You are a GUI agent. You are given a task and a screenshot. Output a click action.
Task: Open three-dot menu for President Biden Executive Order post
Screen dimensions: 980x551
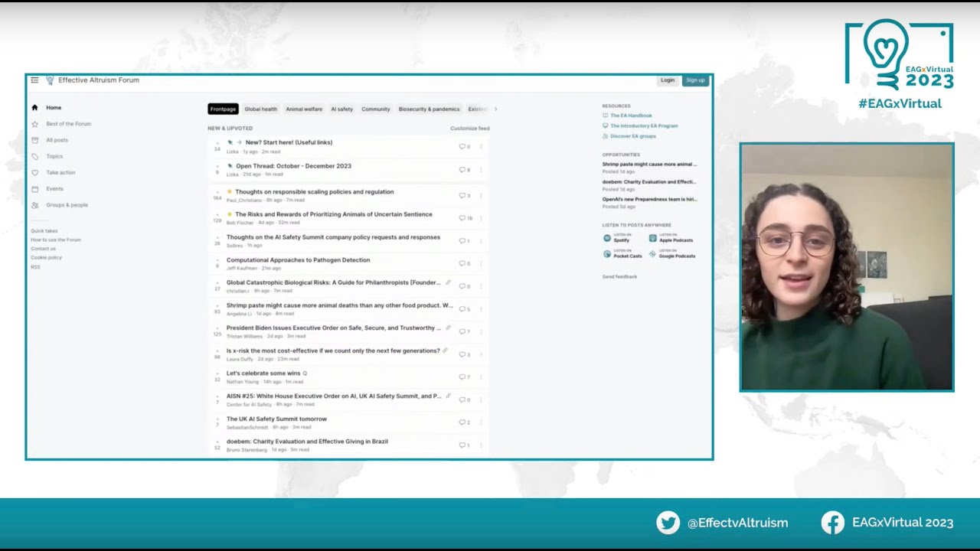tap(481, 332)
